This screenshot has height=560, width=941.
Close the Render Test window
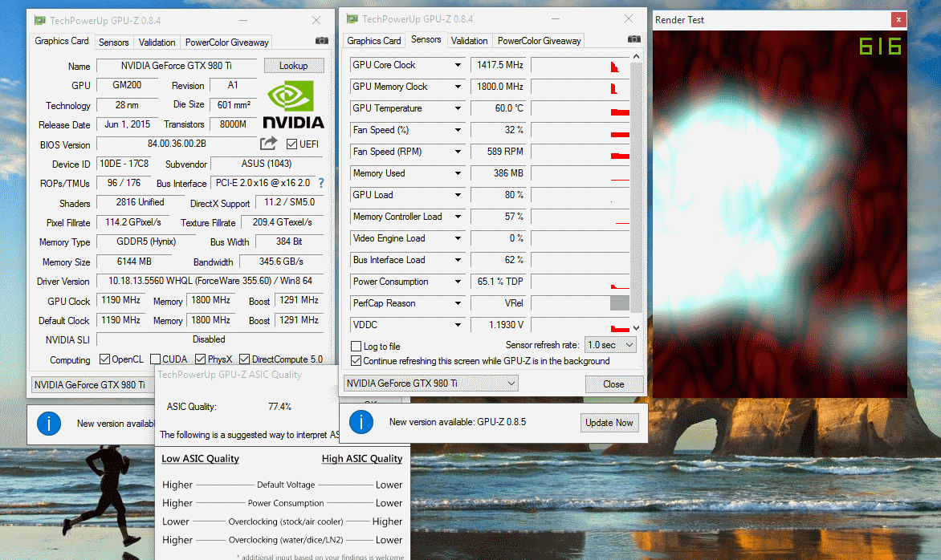(x=898, y=20)
